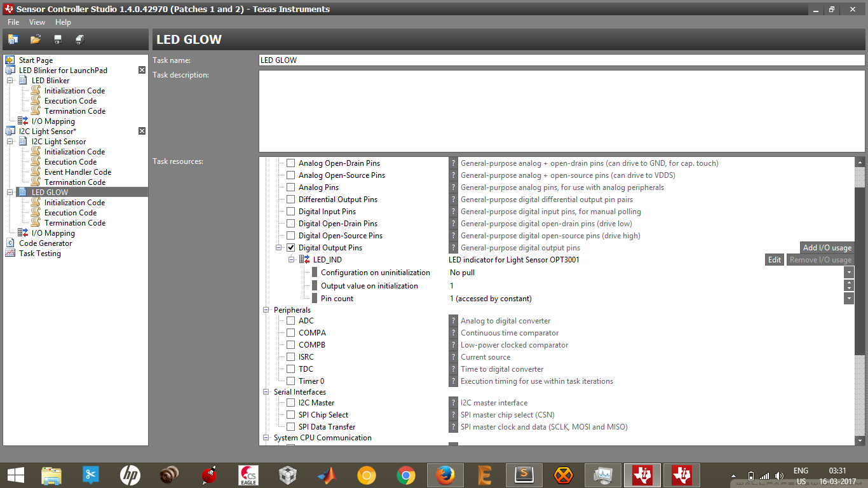Collapse the LED_IND pin entry
The image size is (868, 488).
(291, 259)
